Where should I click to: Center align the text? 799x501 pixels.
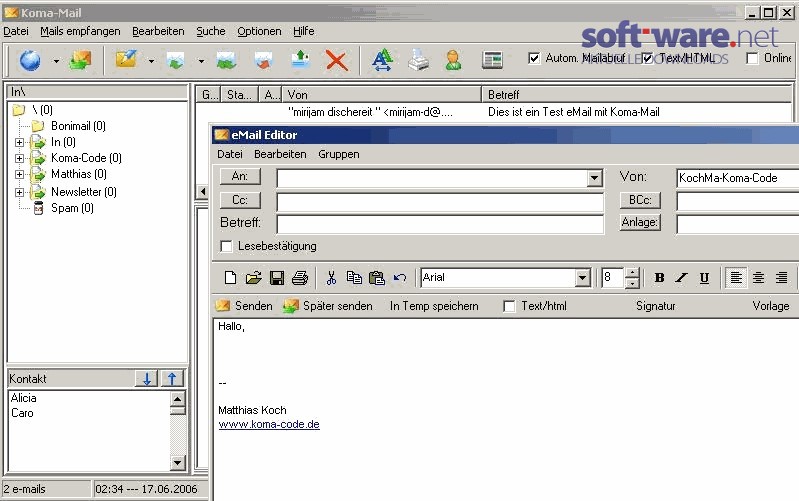point(759,278)
